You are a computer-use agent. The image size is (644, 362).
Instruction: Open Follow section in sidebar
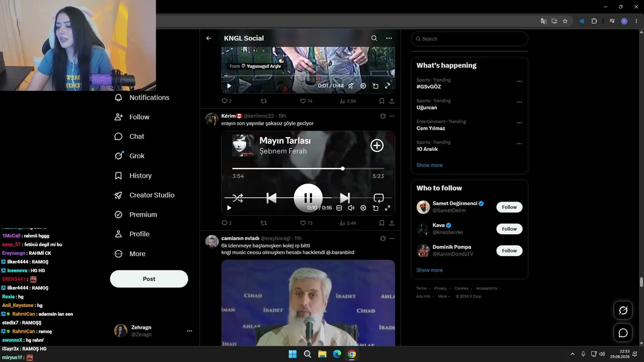point(132,117)
